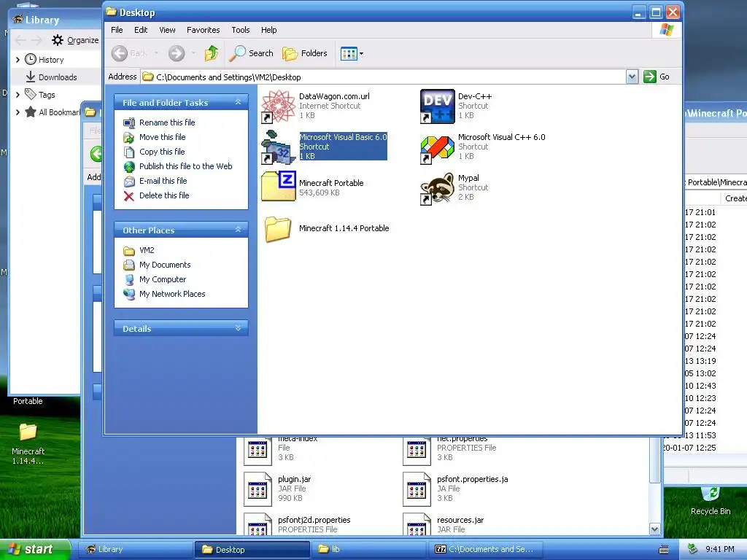Open My Network Places link
Screen dimensions: 747x560
[172, 294]
